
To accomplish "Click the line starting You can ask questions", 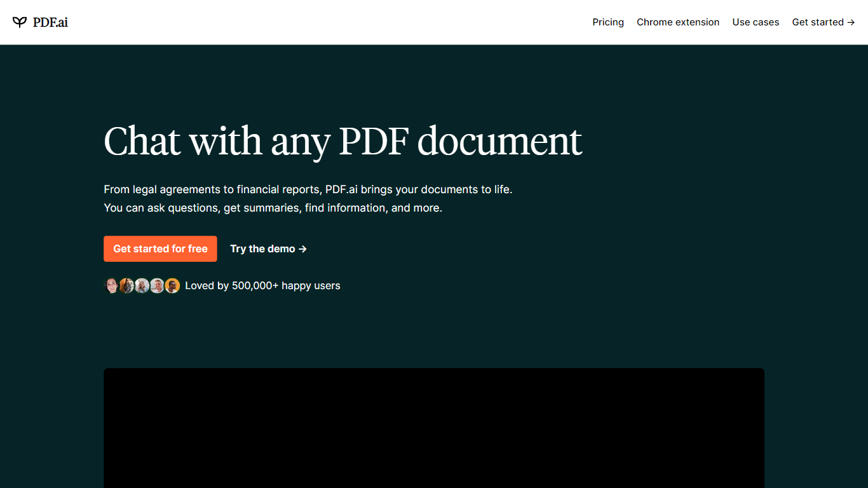I will tap(273, 208).
